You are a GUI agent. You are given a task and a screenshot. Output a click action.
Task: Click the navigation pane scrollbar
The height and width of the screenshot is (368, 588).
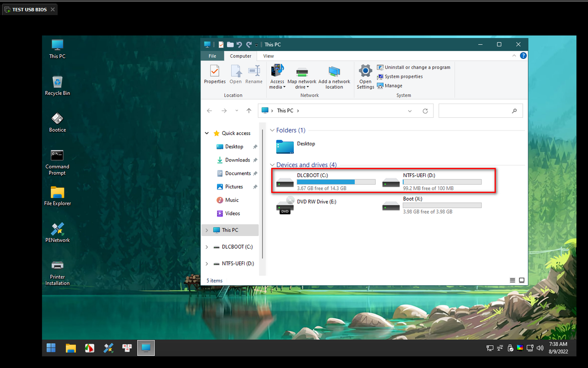click(x=262, y=193)
